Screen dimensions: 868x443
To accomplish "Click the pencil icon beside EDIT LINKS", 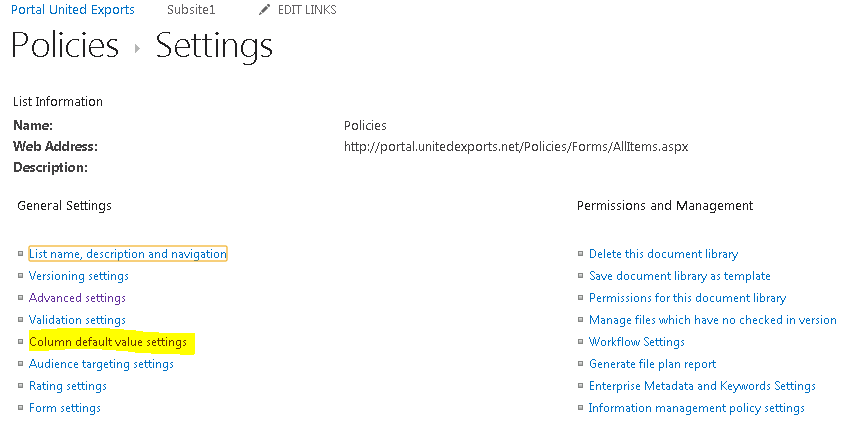I will (x=264, y=10).
